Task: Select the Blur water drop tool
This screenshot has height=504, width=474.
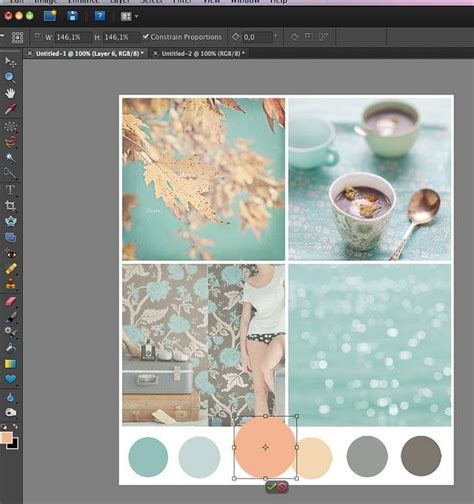Action: pos(10,397)
